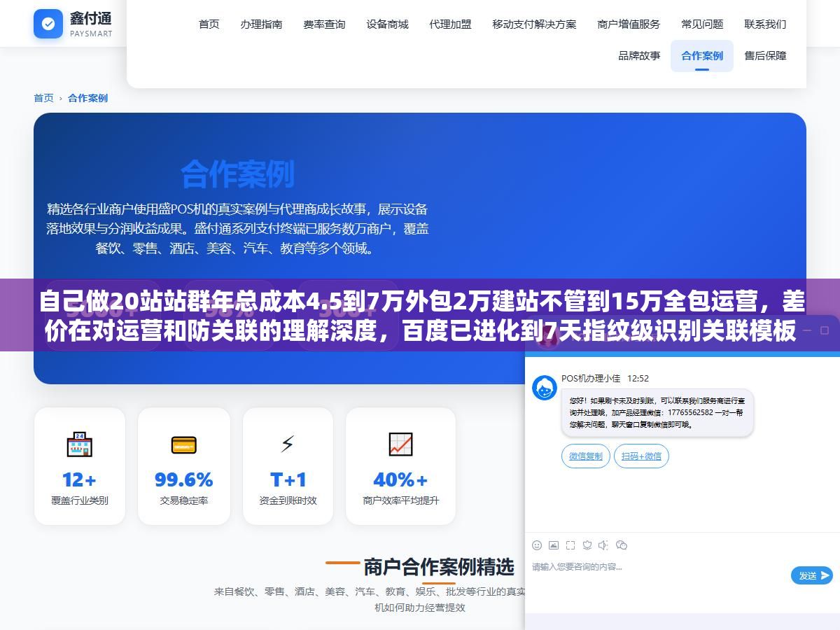Click the send image icon in chat
Viewport: 840px width, 630px height.
click(554, 545)
